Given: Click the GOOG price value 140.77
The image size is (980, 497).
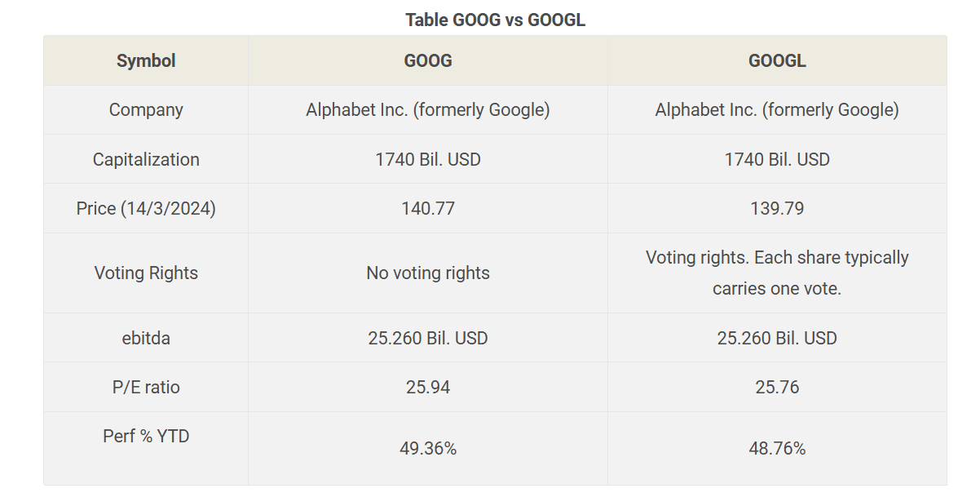Looking at the screenshot, I should (x=428, y=208).
